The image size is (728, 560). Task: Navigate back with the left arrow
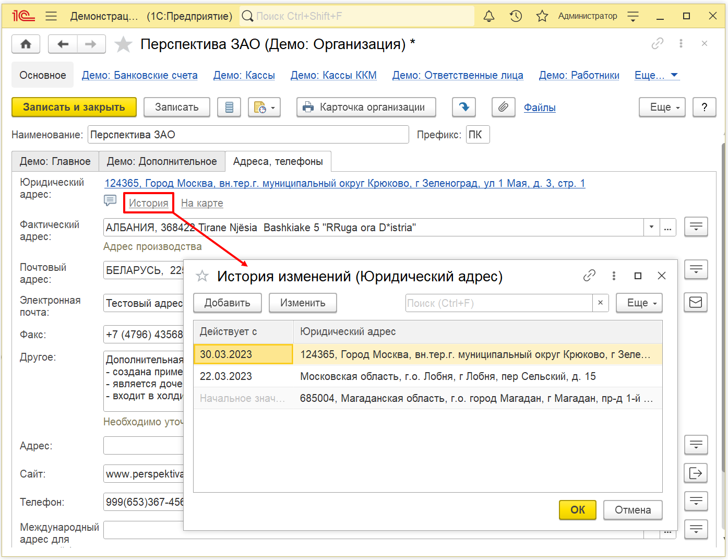tap(63, 44)
